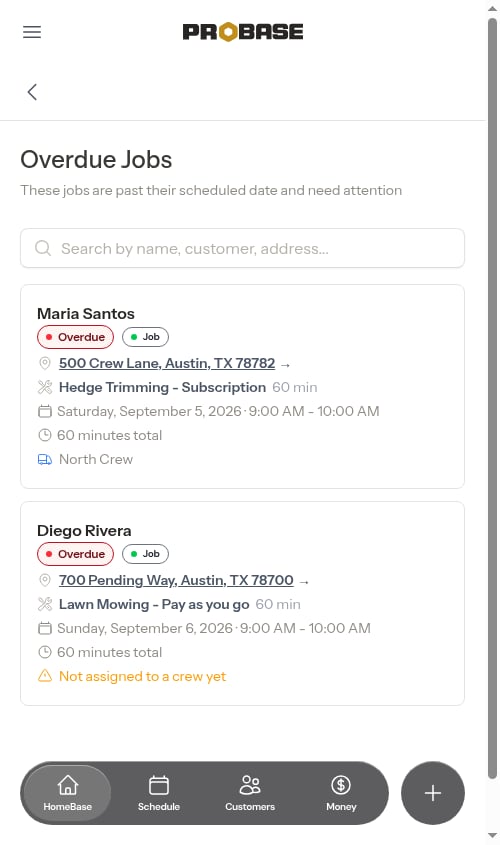Focus the job search input field
The width and height of the screenshot is (500, 845).
[242, 248]
